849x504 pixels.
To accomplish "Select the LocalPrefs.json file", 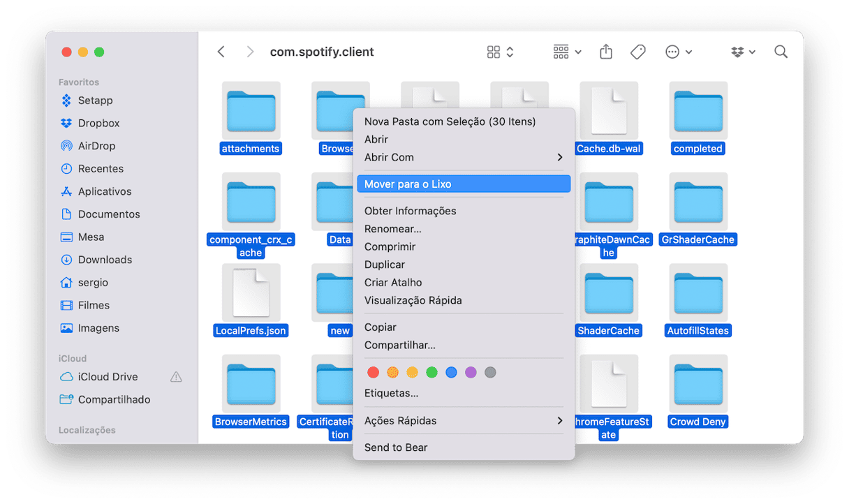I will (251, 300).
